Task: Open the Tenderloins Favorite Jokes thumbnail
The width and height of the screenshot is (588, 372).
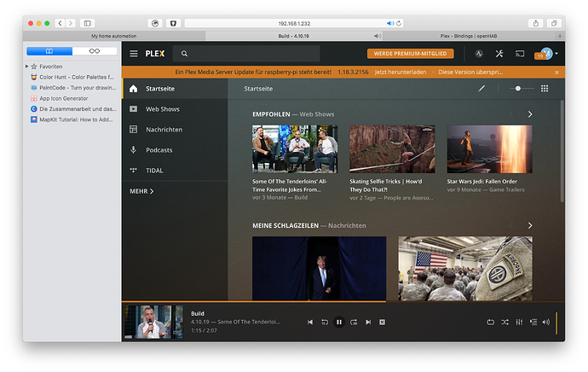Action: [x=295, y=149]
